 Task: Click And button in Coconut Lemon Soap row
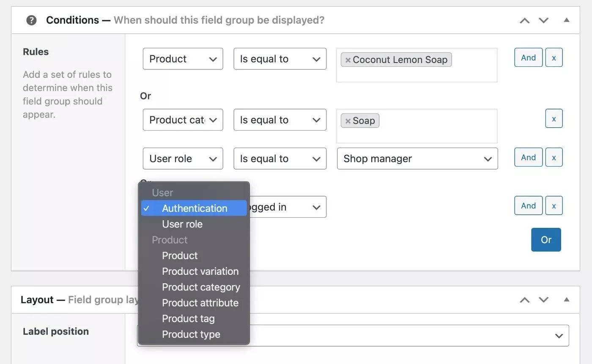528,57
